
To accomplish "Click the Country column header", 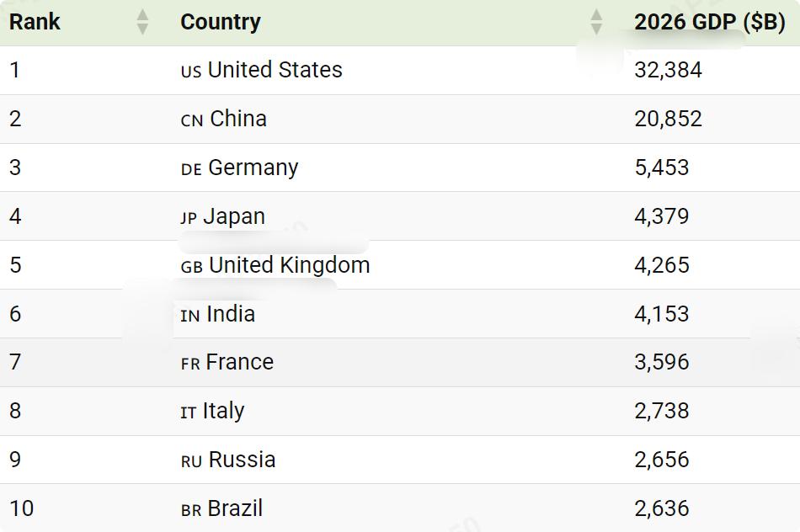I will (221, 22).
